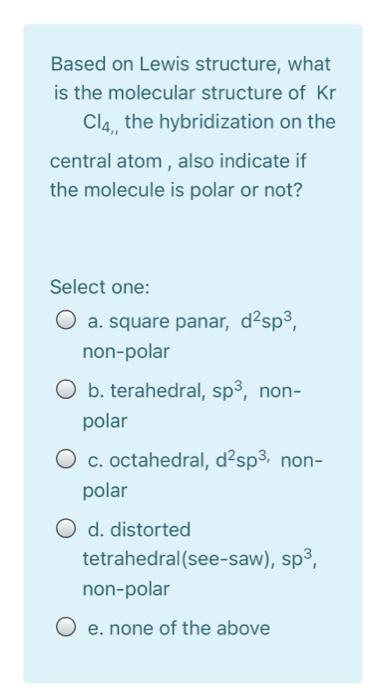Click the 'Based on Lewis structure' question line
The width and height of the screenshot is (382, 700).
click(x=191, y=65)
